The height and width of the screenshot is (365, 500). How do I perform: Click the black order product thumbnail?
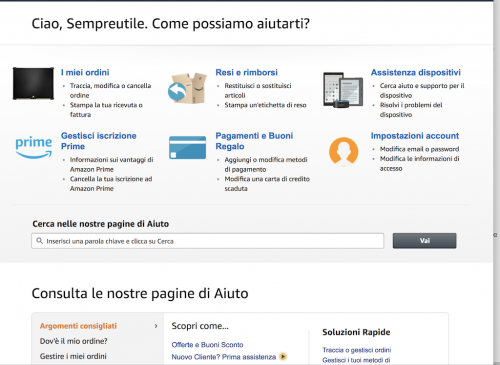coord(33,83)
